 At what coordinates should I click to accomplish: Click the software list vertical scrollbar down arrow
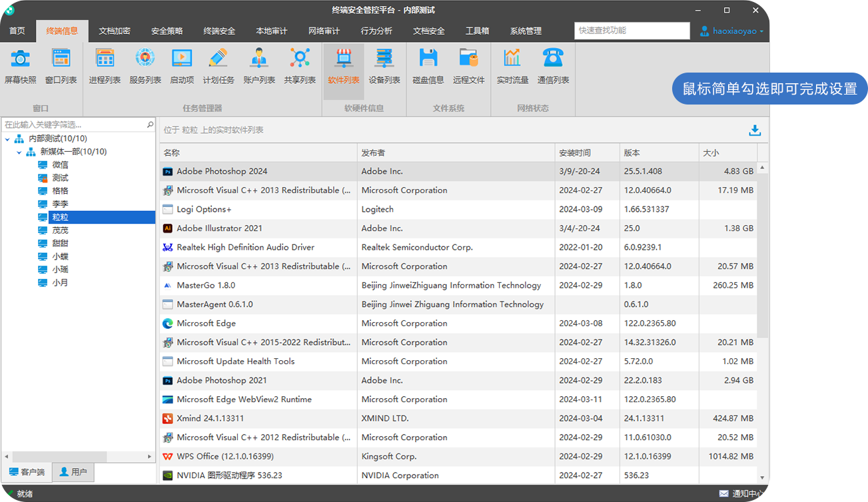pos(763,477)
